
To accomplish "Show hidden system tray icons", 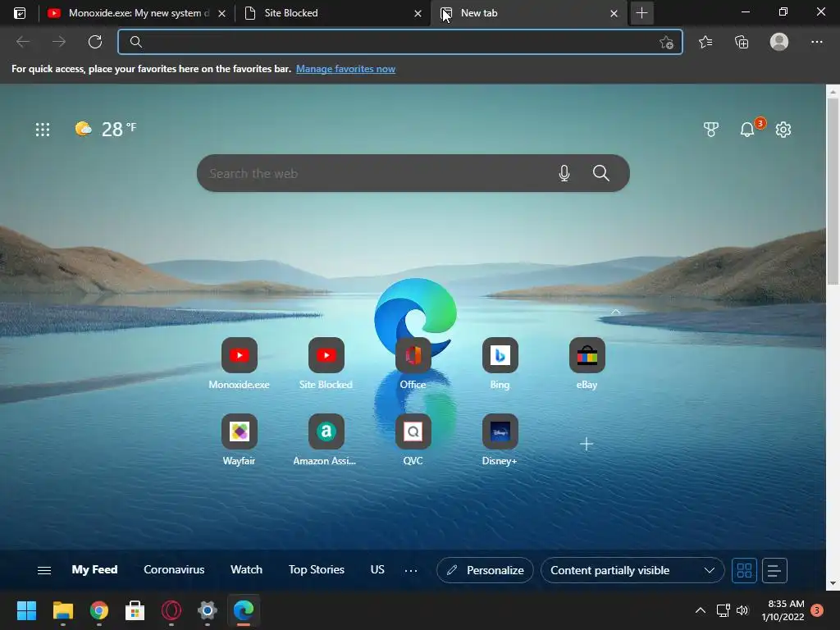I will (x=700, y=610).
